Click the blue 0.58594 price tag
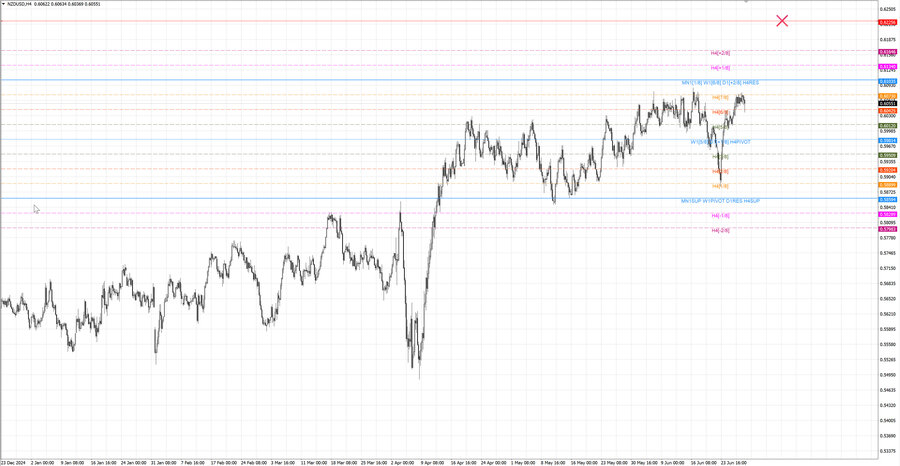The width and height of the screenshot is (900, 466). (887, 199)
